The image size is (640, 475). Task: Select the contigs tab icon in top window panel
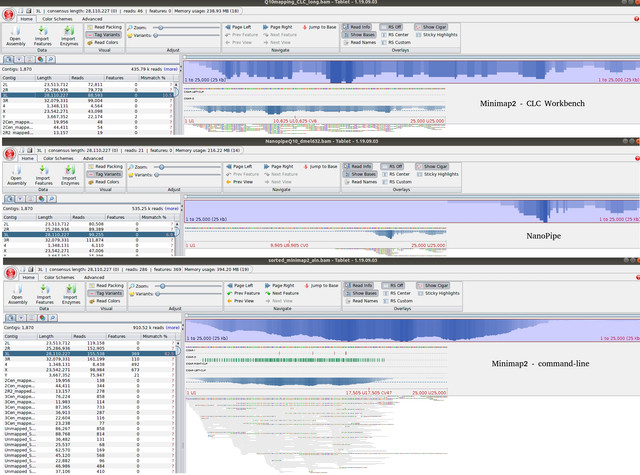click(x=9, y=60)
